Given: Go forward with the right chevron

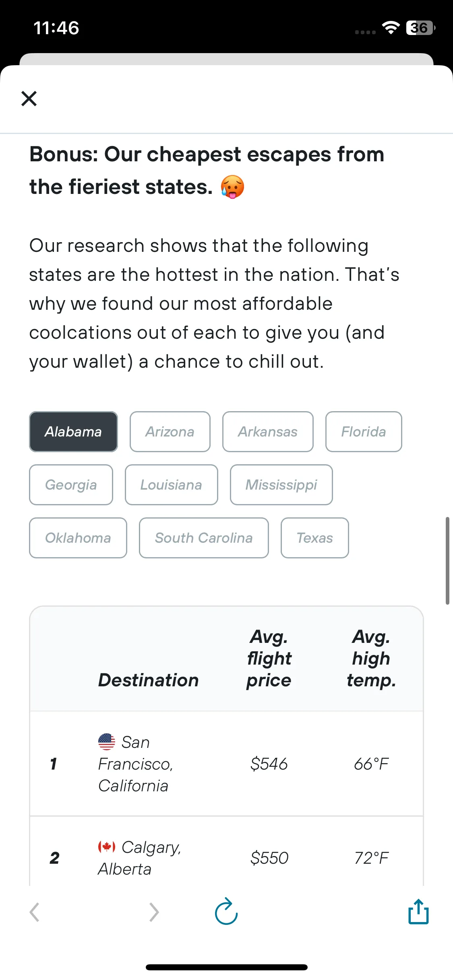Looking at the screenshot, I should (x=154, y=912).
